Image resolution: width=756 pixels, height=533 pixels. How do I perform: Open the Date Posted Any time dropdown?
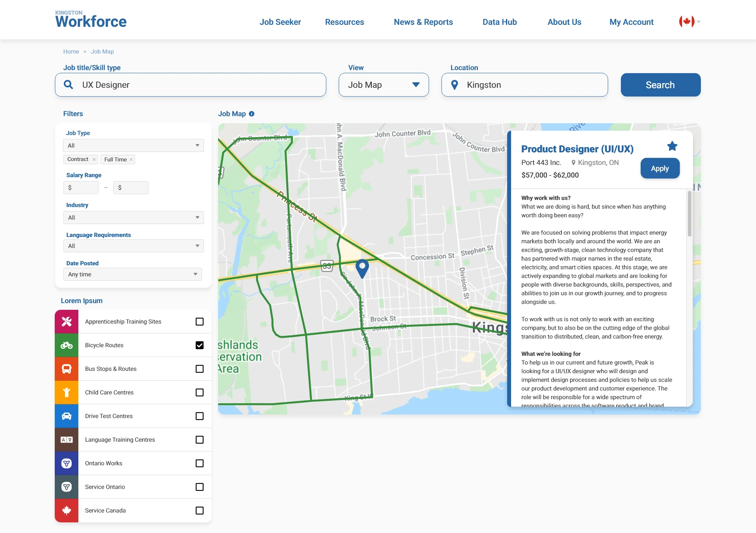pos(132,274)
